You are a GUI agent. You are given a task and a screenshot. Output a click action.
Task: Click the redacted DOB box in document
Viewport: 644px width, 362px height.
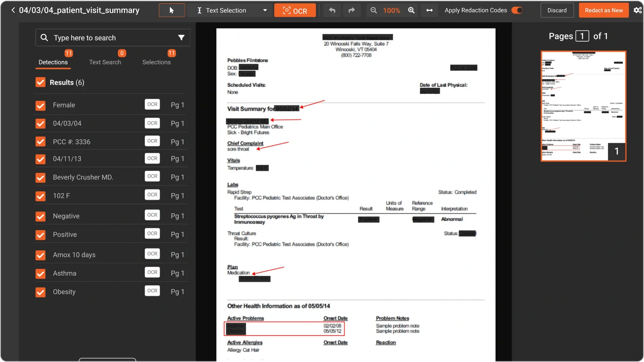[x=248, y=68]
